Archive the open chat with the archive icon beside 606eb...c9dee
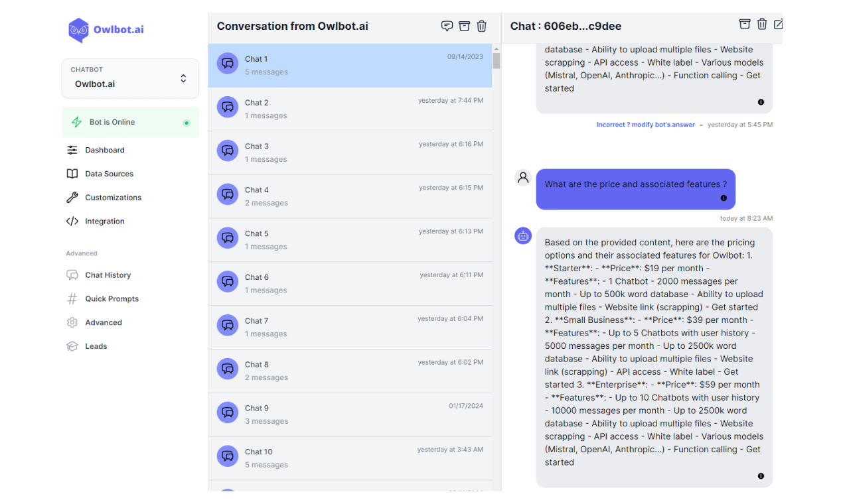Image resolution: width=843 pixels, height=504 pixels. point(745,24)
